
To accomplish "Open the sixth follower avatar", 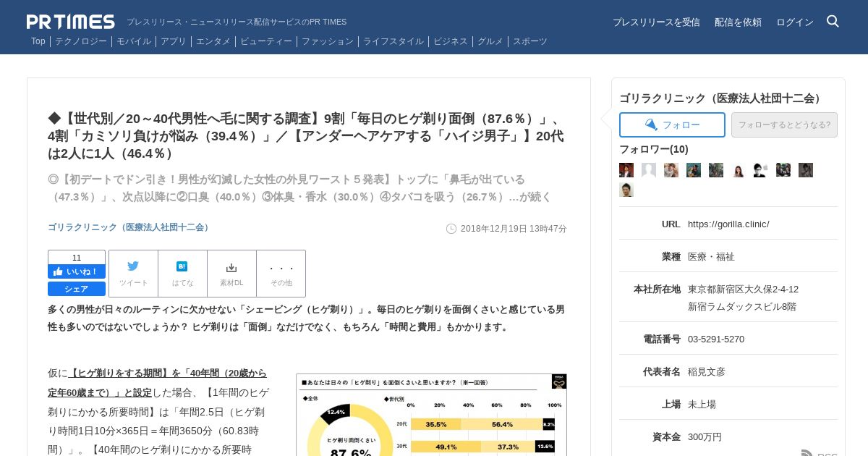I will [x=739, y=170].
